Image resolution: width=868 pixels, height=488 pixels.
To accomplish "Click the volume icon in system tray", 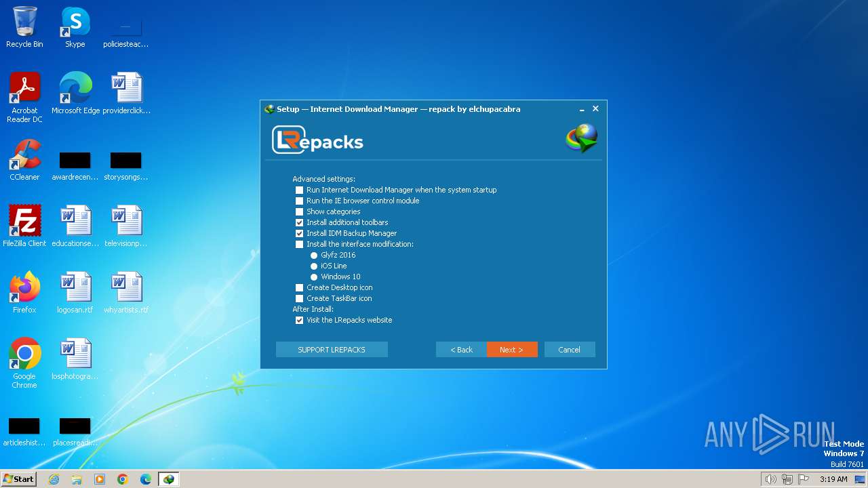I will tap(770, 479).
